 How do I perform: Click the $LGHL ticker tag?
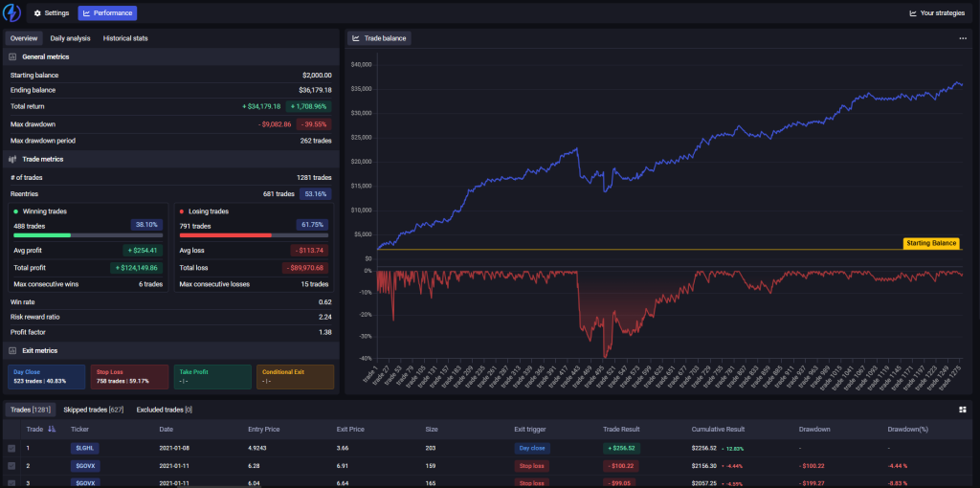(85, 448)
